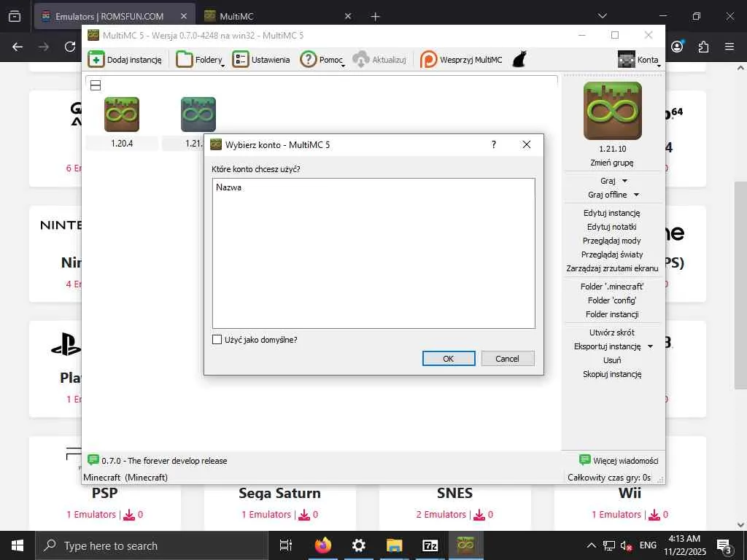Collapse the instance group toggle icon
Image resolution: width=747 pixels, height=560 pixels.
pos(96,85)
